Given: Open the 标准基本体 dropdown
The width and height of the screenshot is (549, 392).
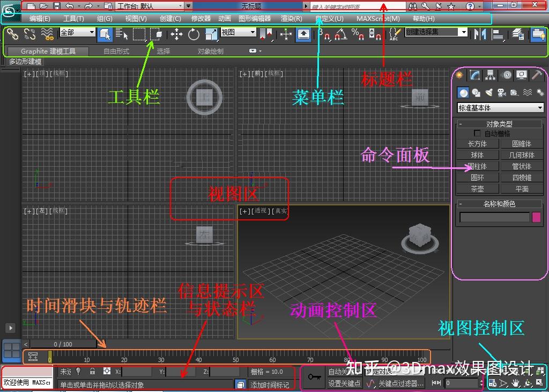Looking at the screenshot, I should [x=500, y=107].
